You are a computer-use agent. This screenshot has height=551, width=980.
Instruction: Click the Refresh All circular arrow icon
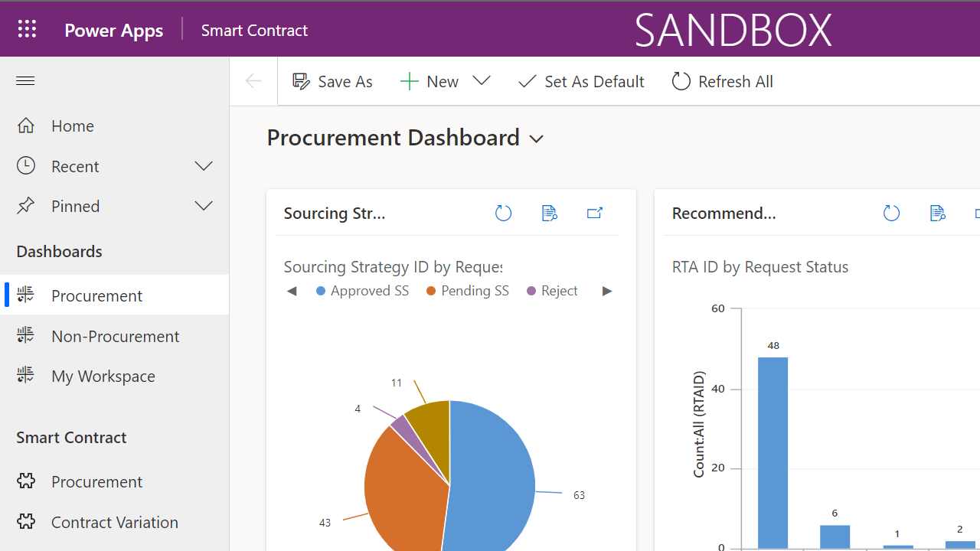coord(681,81)
